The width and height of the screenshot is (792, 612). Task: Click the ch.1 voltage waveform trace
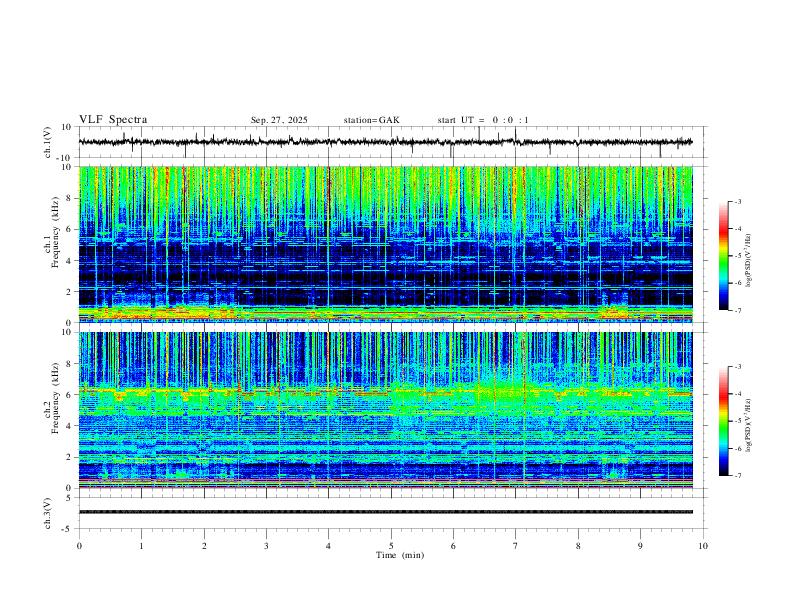(x=386, y=142)
